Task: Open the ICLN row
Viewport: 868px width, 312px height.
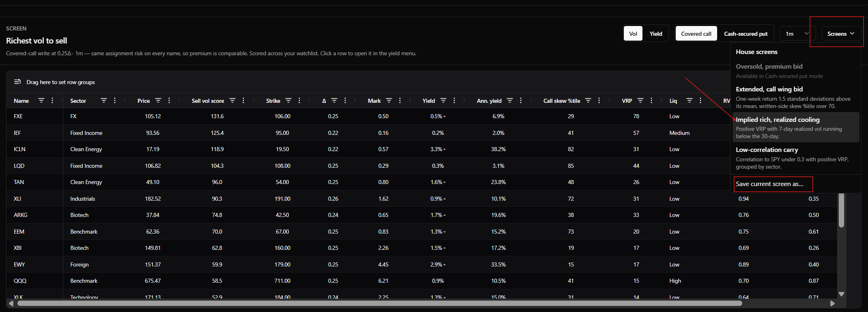Action: click(x=422, y=149)
